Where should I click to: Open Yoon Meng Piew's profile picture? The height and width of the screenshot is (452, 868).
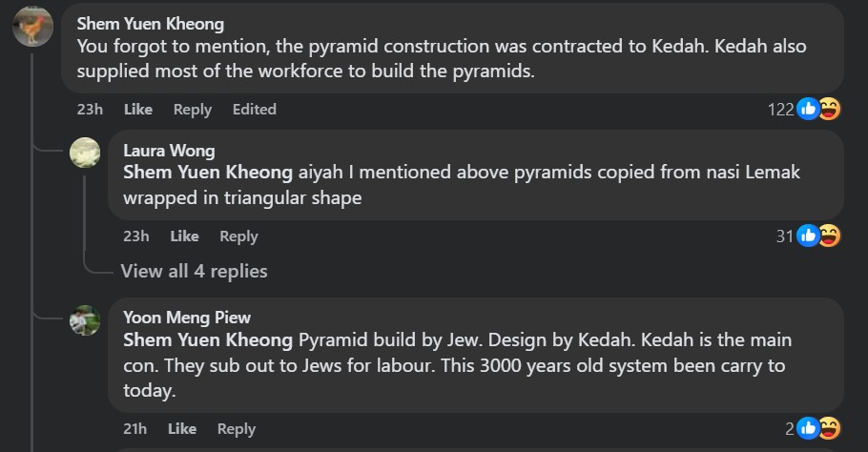click(x=85, y=320)
